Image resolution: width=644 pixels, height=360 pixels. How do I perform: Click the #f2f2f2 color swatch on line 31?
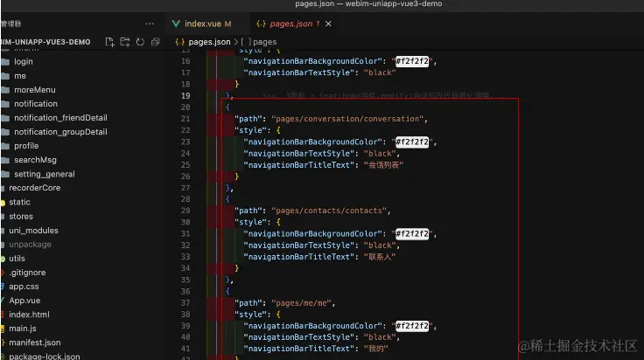tap(411, 233)
